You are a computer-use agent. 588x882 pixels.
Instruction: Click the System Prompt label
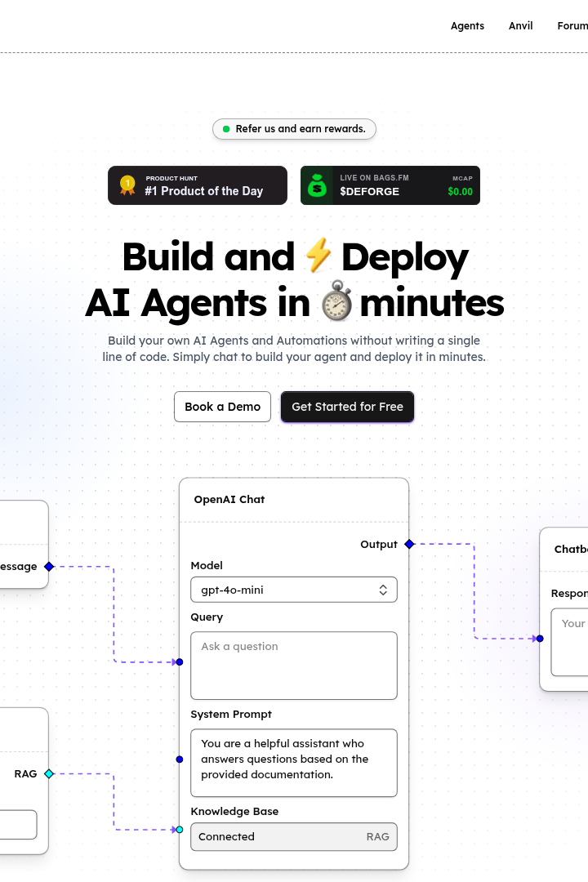point(230,715)
